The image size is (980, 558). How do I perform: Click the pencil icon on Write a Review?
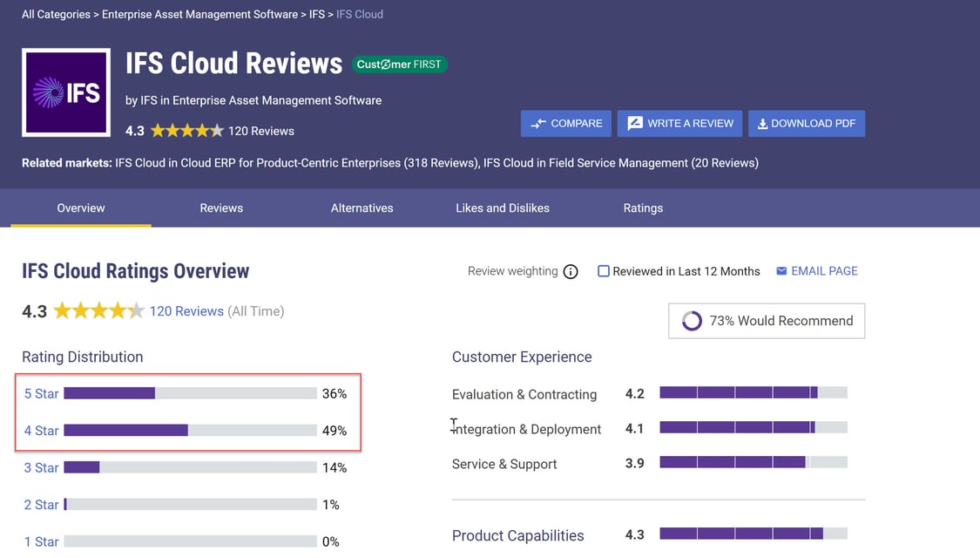tap(634, 123)
